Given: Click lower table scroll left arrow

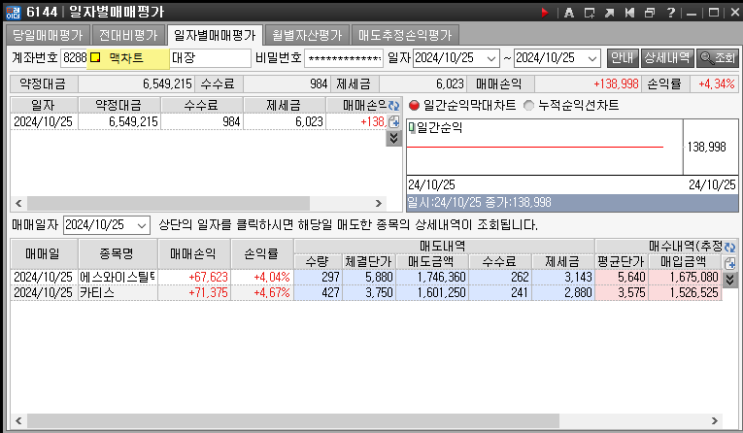Looking at the screenshot, I should pyautogui.click(x=18, y=421).
